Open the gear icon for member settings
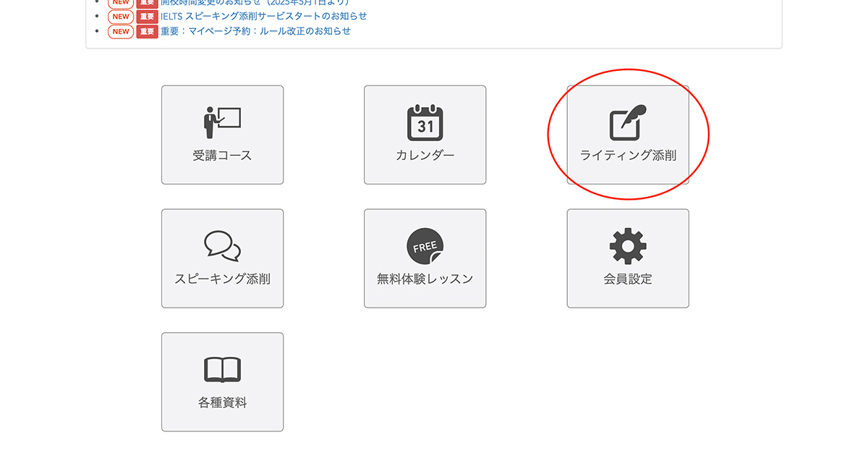868x456 pixels. 628,247
